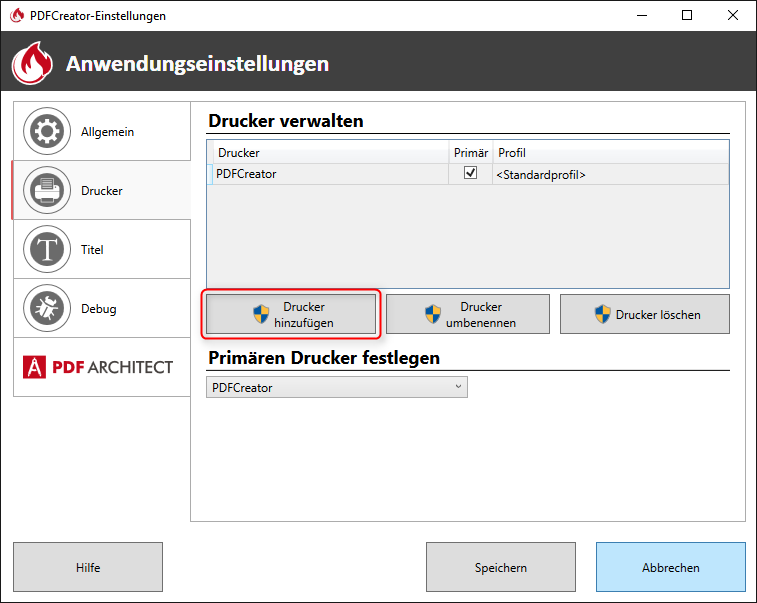Click the PDFCreator flame logo in header

pos(32,64)
